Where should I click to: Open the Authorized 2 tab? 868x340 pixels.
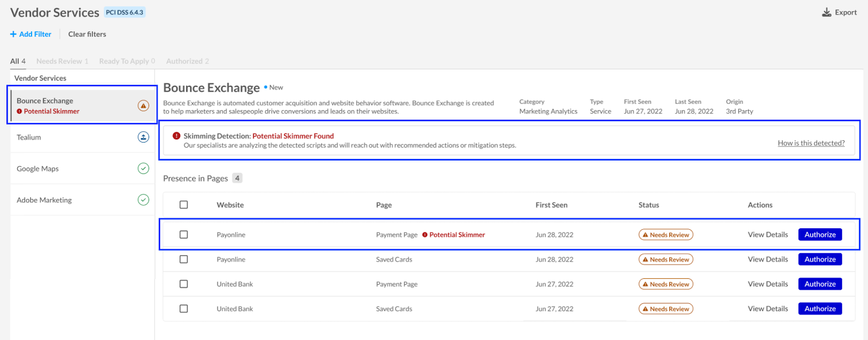(188, 61)
